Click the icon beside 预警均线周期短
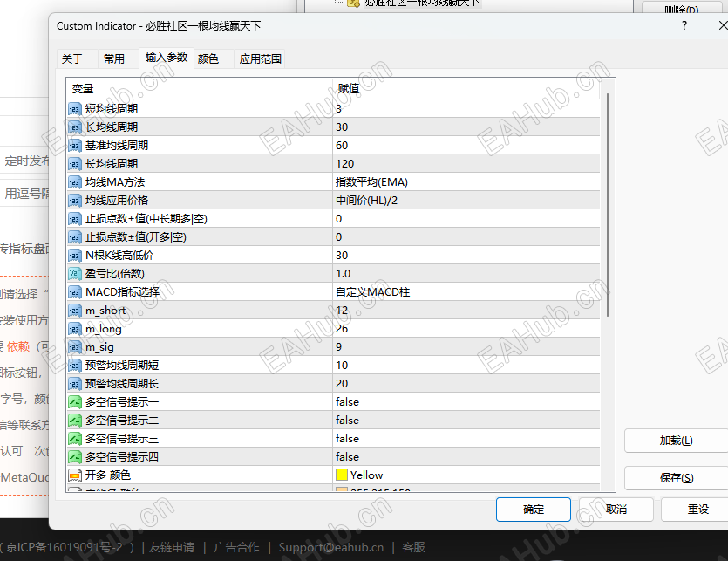This screenshot has width=728, height=561. (x=75, y=366)
